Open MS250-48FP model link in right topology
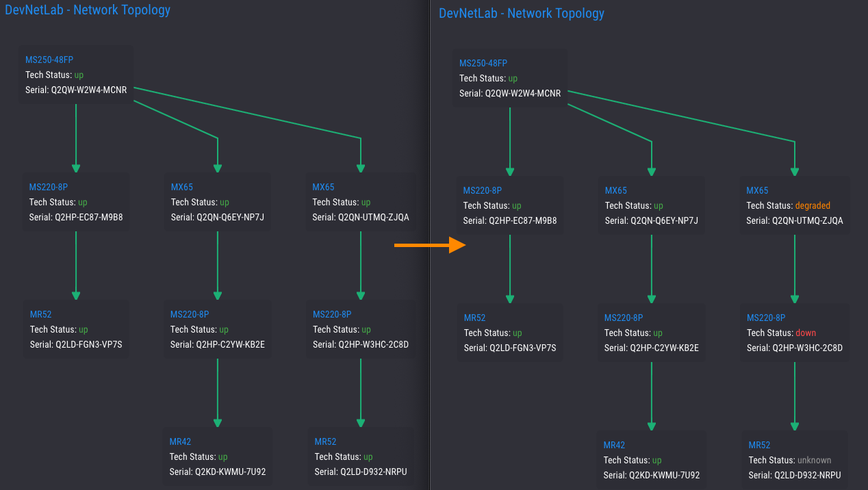Image resolution: width=868 pixels, height=490 pixels. (x=483, y=64)
